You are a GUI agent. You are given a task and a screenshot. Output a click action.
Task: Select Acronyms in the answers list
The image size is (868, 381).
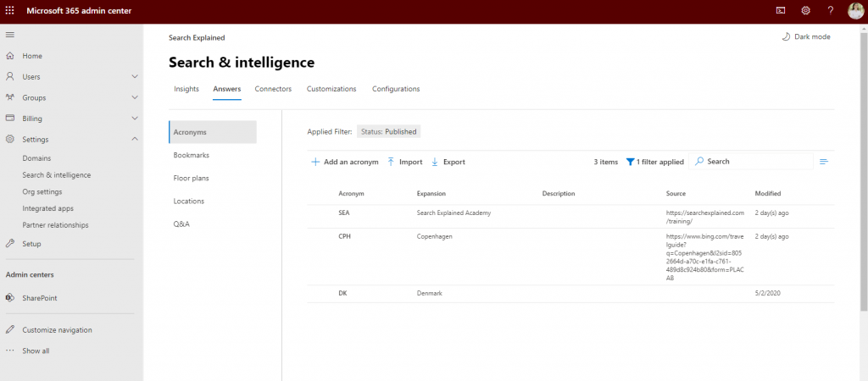point(213,132)
